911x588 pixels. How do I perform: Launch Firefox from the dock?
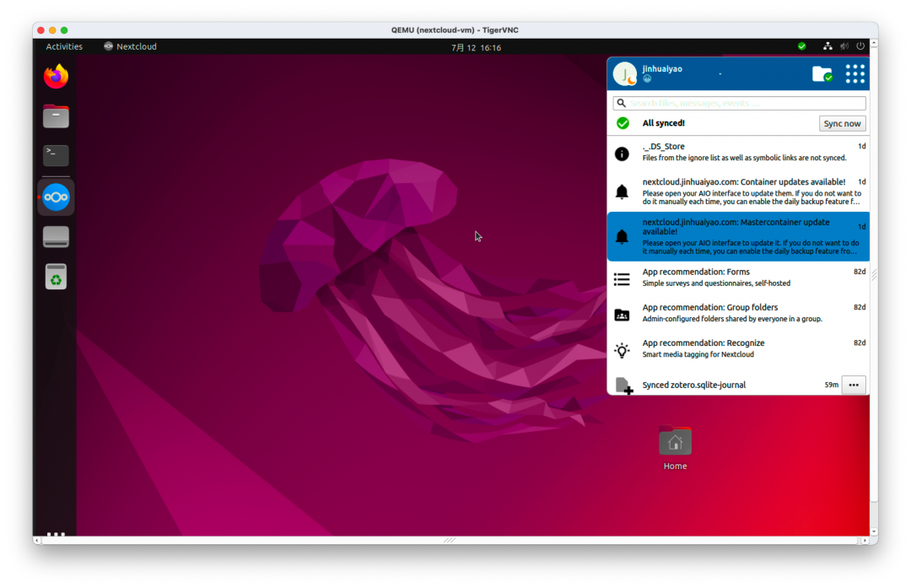tap(56, 77)
